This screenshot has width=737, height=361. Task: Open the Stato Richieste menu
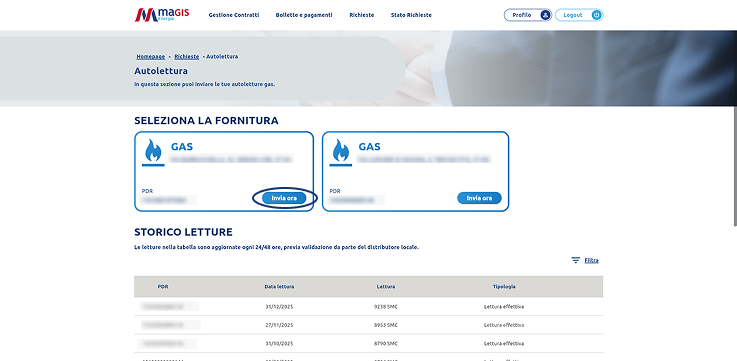click(x=411, y=15)
